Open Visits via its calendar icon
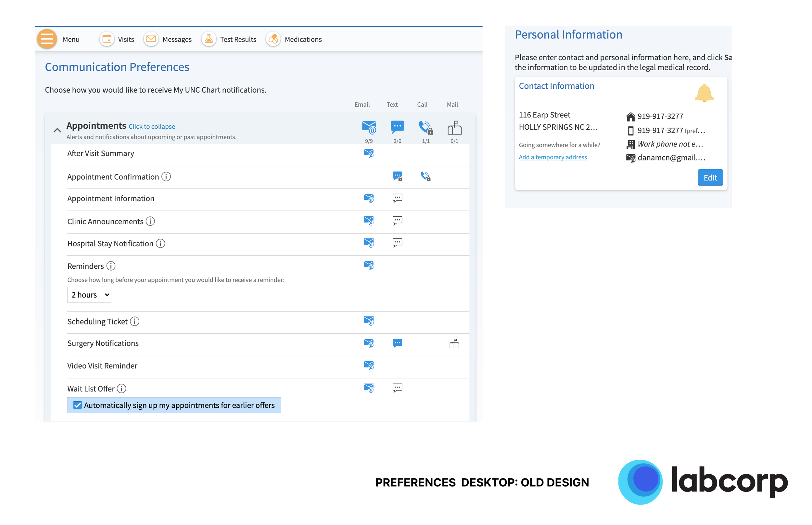This screenshot has width=812, height=525. [x=107, y=39]
